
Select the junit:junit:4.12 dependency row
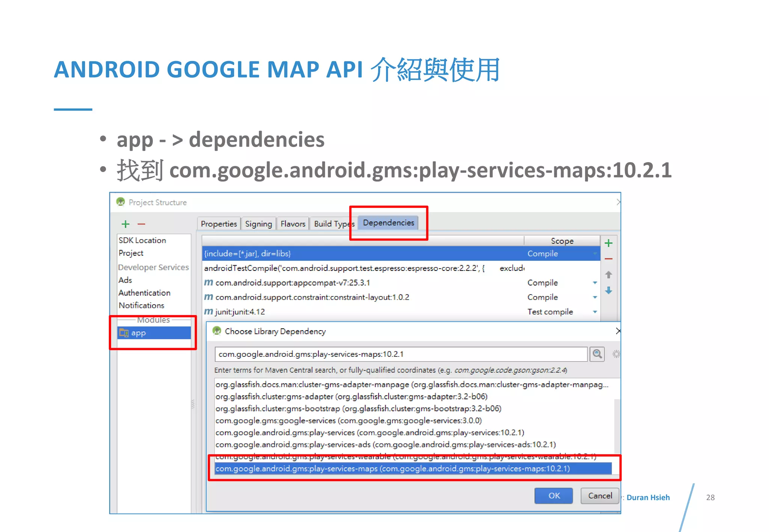point(401,312)
